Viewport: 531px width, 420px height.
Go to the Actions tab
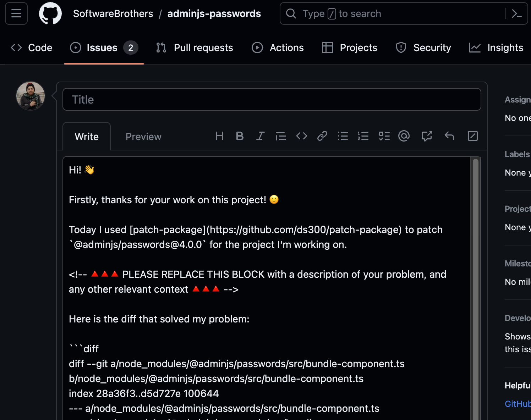[278, 48]
